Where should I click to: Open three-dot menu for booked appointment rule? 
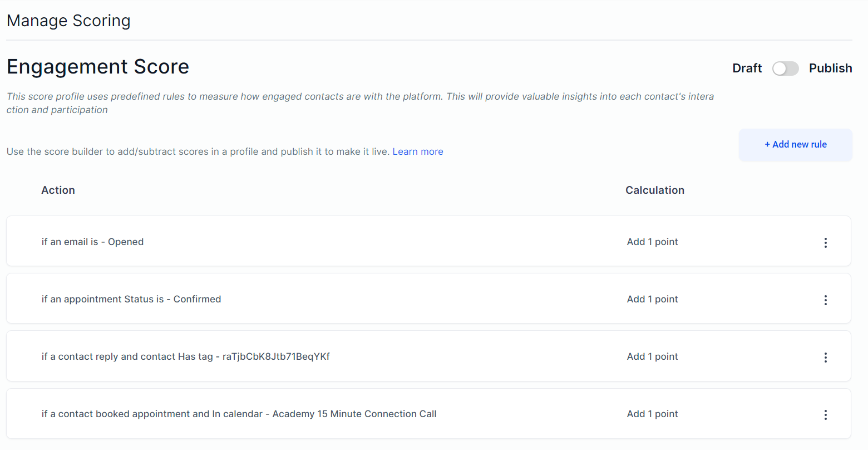coord(825,415)
